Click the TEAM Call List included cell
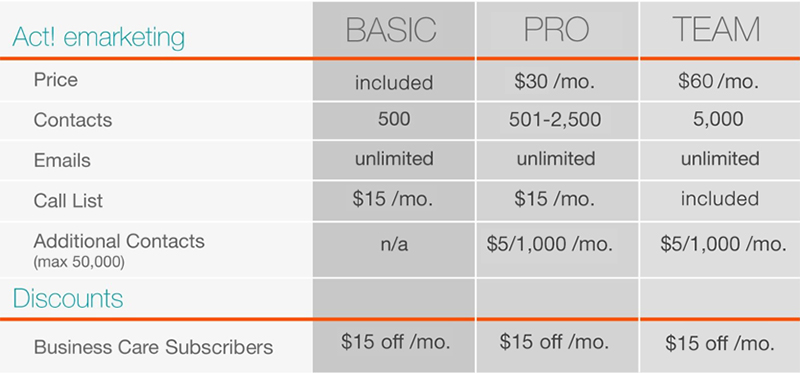This screenshot has height=373, width=800. 719,198
